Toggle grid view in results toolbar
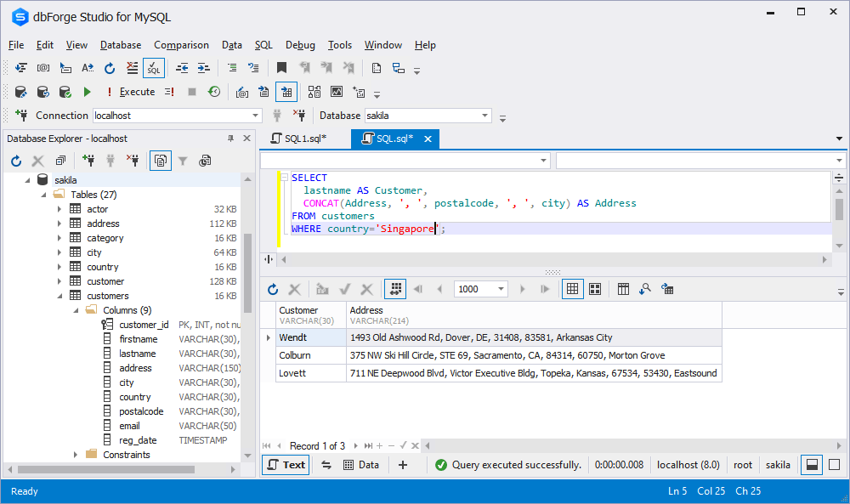 572,289
